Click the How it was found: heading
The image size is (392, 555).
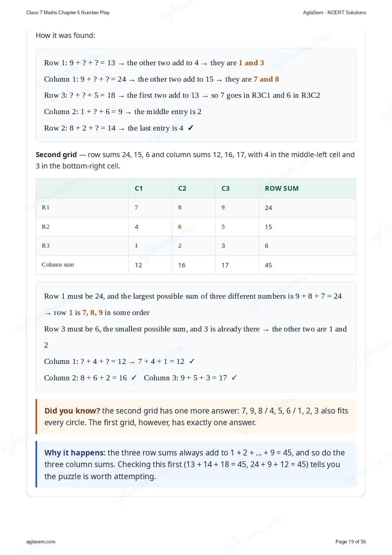click(66, 35)
